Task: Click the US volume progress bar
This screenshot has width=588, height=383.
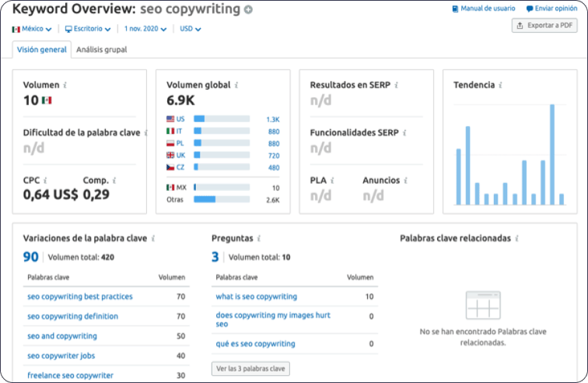Action: pyautogui.click(x=222, y=119)
